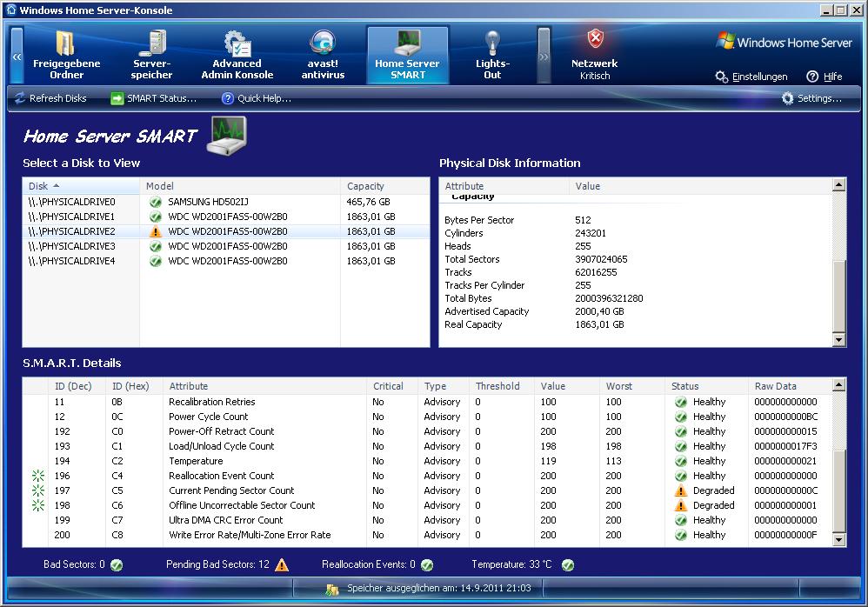Screen dimensions: 868x607
Task: Open avast! antivirus tab
Action: click(x=323, y=56)
